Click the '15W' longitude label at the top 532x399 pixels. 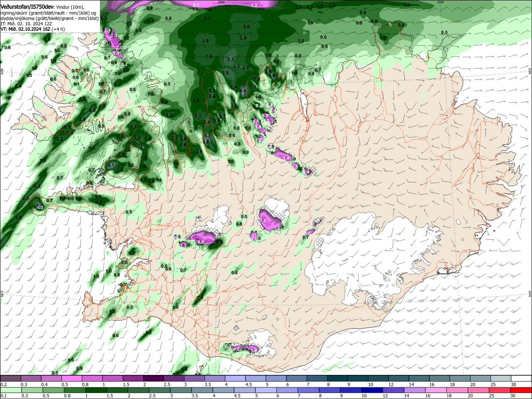441,2
